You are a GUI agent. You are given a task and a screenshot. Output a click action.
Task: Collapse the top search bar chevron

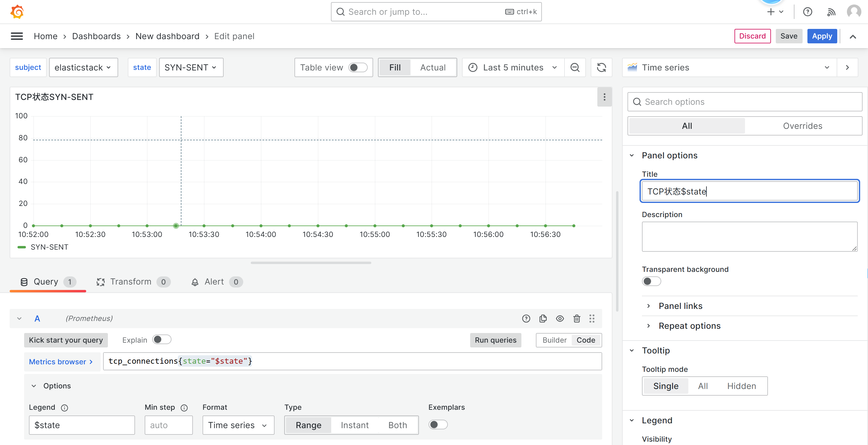pos(853,36)
